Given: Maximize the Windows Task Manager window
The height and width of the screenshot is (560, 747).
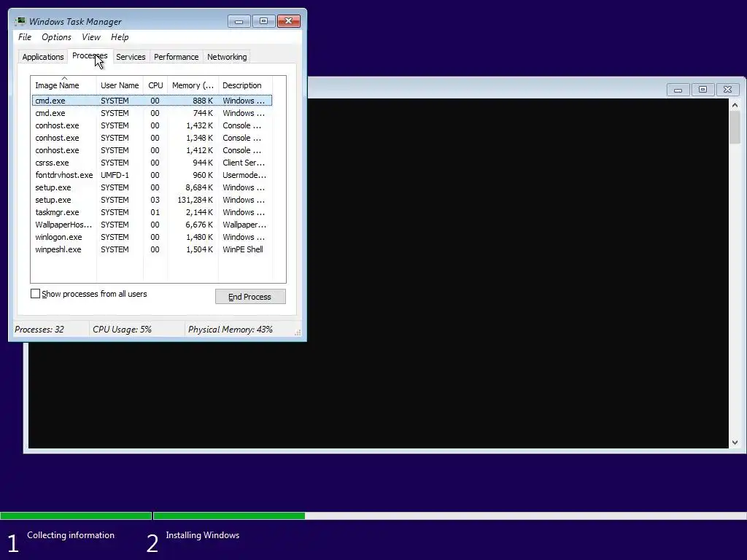Looking at the screenshot, I should tap(263, 21).
